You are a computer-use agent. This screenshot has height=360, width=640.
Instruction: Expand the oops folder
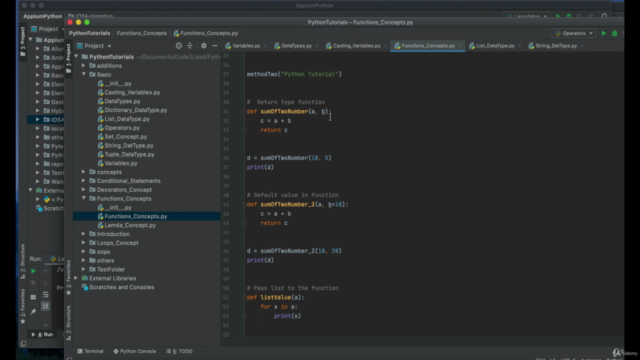pos(84,252)
